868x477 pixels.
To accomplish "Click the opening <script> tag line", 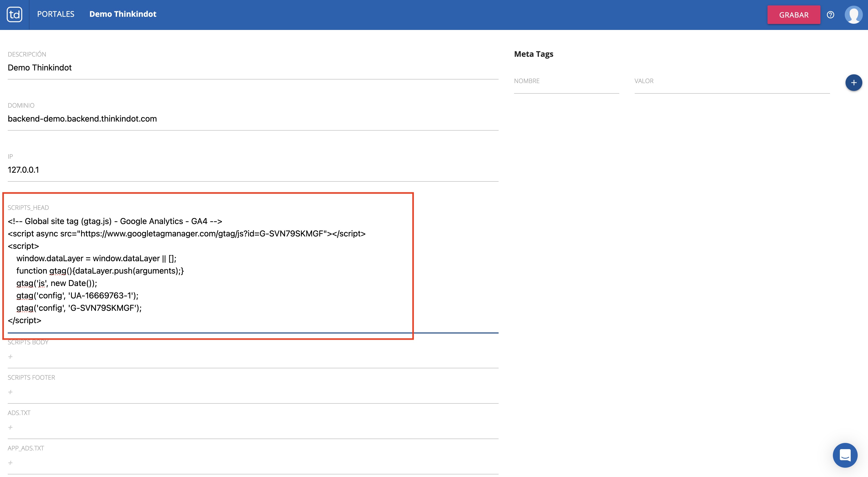I will [23, 246].
